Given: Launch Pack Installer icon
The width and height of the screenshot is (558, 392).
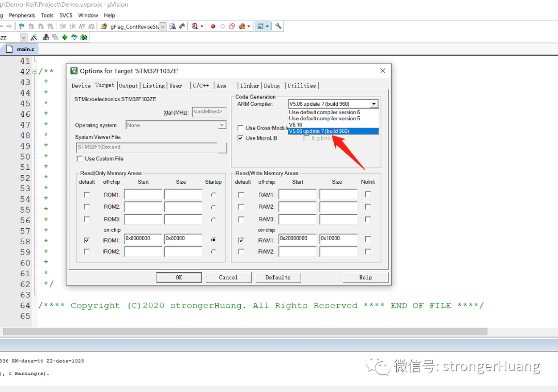Looking at the screenshot, I should click(x=84, y=37).
